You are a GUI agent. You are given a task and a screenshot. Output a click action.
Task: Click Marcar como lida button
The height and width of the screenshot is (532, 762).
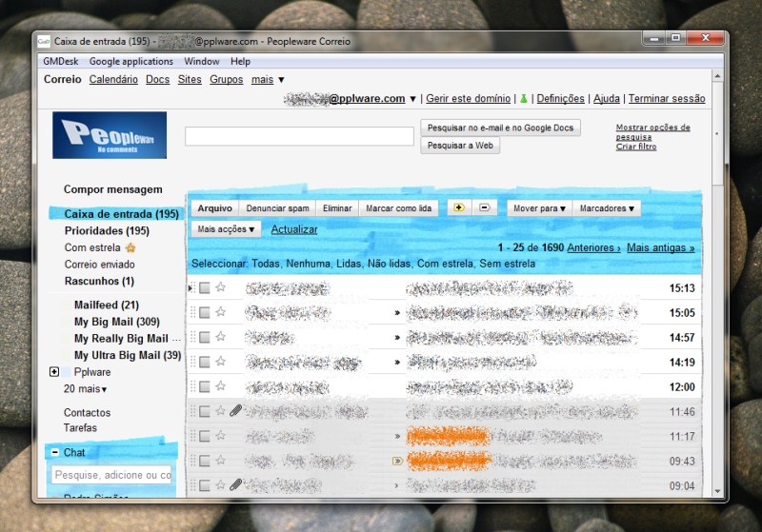tap(398, 208)
